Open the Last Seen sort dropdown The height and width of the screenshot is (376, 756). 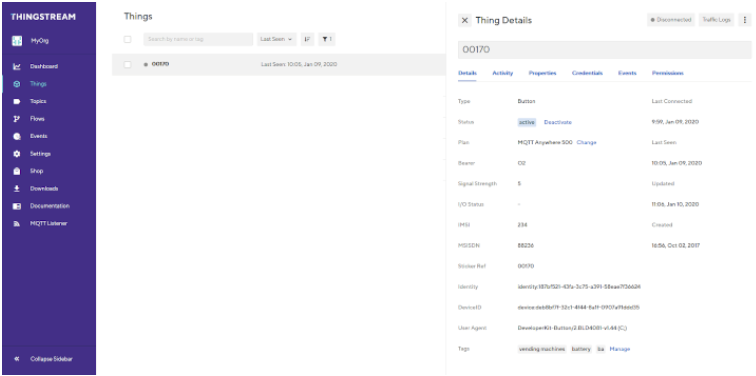(x=277, y=39)
